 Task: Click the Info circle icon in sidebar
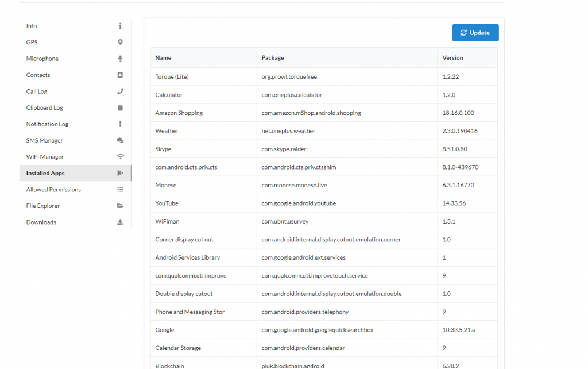click(120, 26)
